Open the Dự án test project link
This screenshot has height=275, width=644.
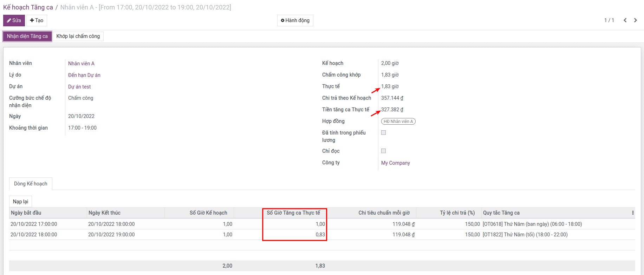point(79,87)
